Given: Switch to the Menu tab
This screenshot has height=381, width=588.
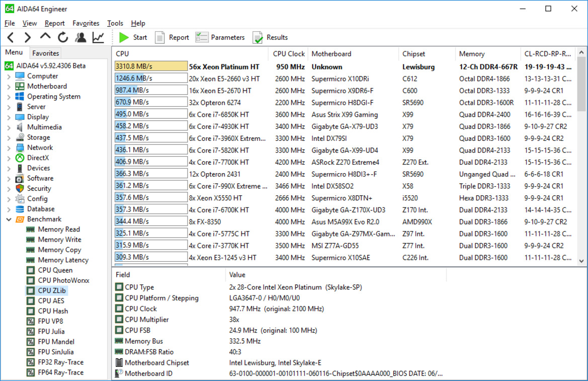Looking at the screenshot, I should [14, 52].
